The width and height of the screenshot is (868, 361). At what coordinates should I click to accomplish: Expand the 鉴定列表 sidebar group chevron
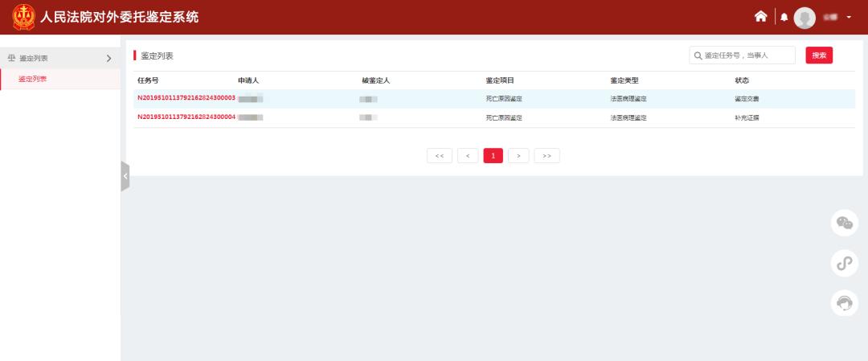[108, 58]
